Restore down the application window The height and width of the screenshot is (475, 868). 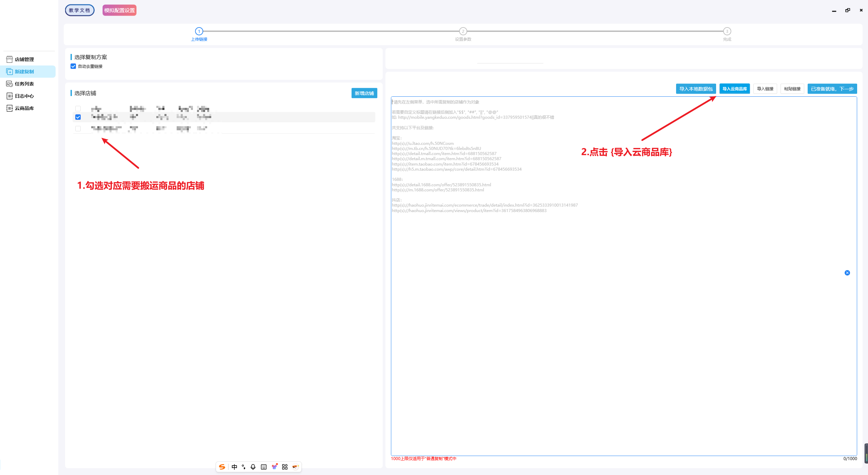[x=848, y=11]
